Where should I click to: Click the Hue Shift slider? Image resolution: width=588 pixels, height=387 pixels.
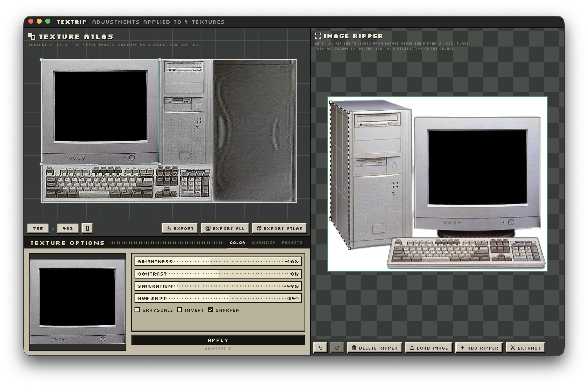click(218, 298)
